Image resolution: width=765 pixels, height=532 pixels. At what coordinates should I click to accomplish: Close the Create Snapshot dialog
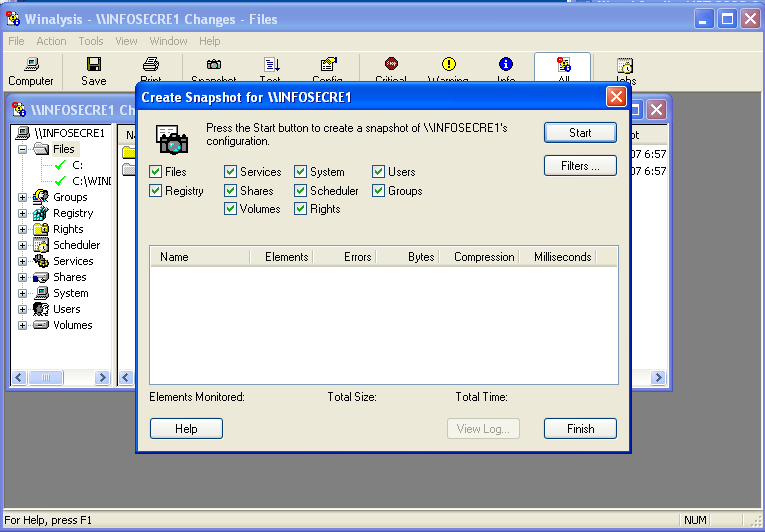pyautogui.click(x=616, y=97)
